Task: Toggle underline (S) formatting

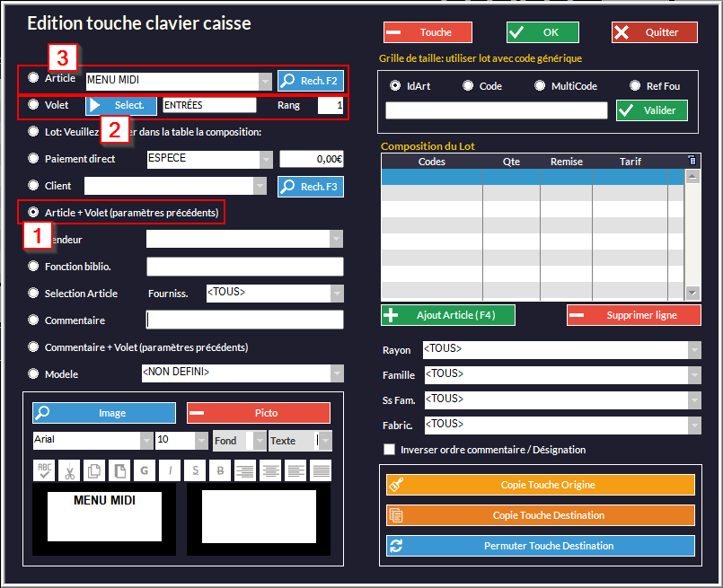Action: (195, 470)
